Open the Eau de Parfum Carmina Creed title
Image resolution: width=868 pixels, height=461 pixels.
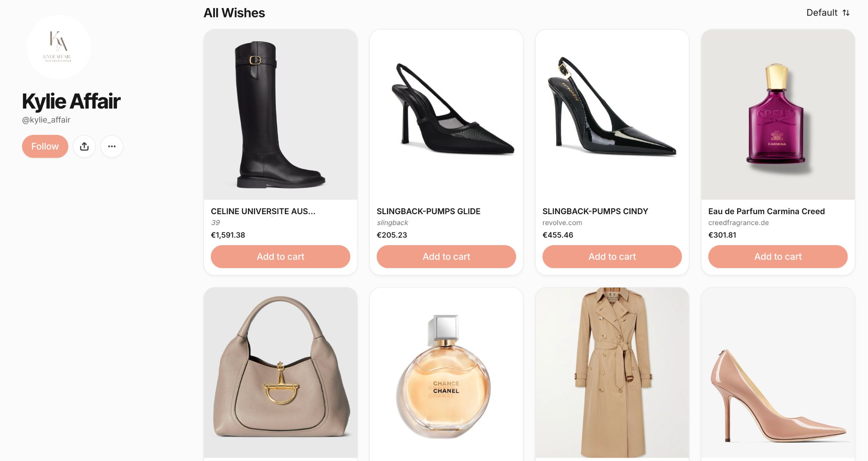pos(766,211)
